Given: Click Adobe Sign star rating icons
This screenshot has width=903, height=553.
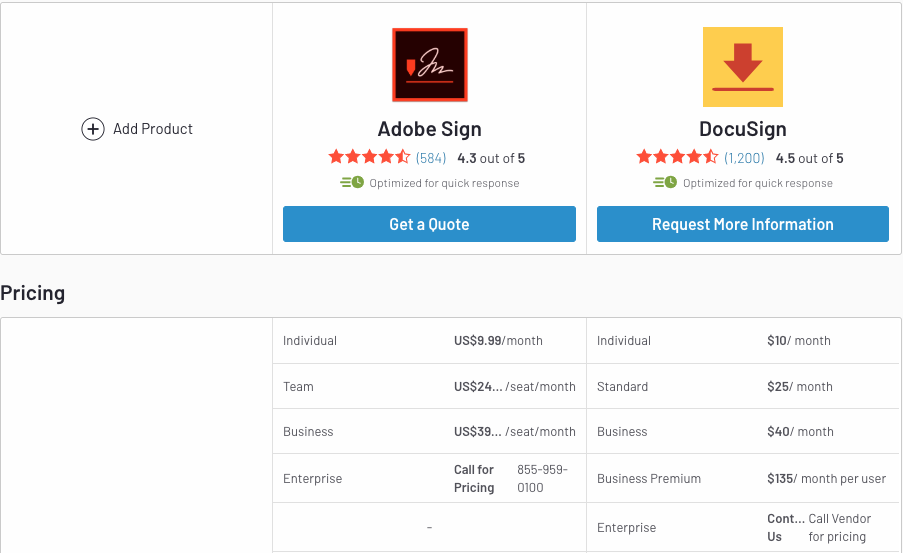Looking at the screenshot, I should (369, 157).
